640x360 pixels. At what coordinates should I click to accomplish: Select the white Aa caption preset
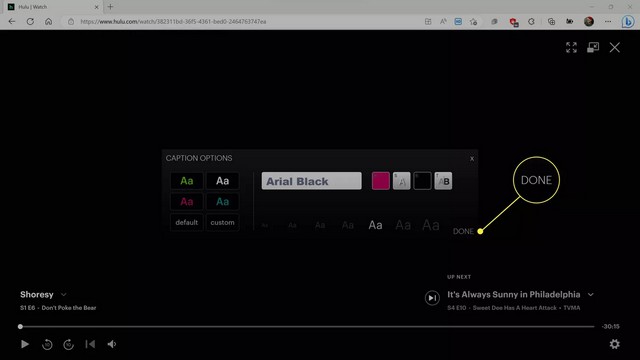pyautogui.click(x=222, y=181)
